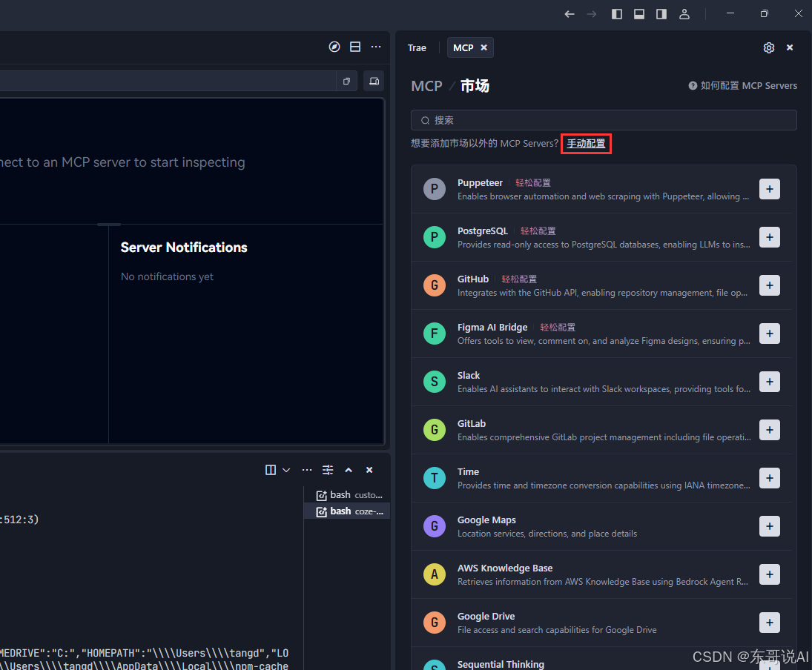Close the MCP tab
This screenshot has height=670, width=812.
coord(483,47)
